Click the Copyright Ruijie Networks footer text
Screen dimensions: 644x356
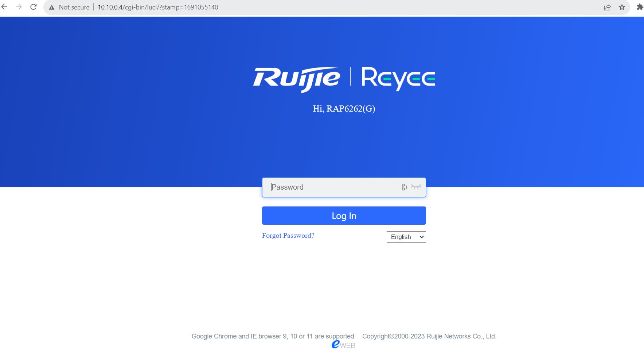coord(429,336)
